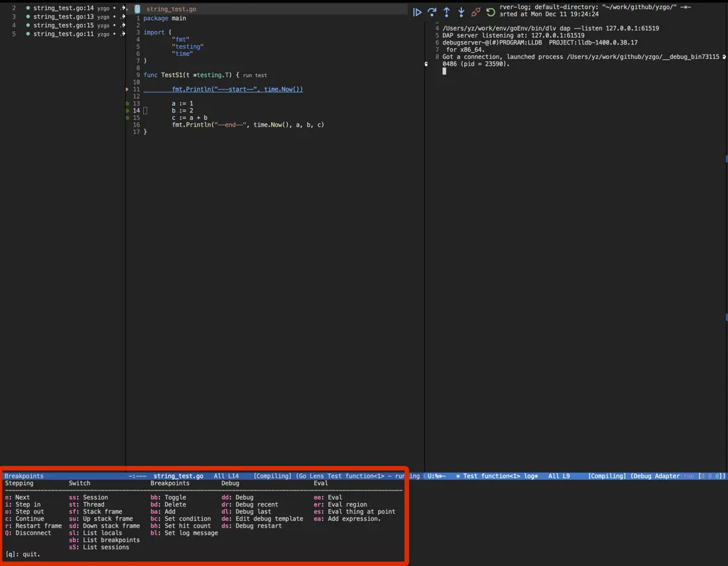The width and height of the screenshot is (728, 566).
Task: Click "[q]: quit." in the hydra menu
Action: click(23, 554)
